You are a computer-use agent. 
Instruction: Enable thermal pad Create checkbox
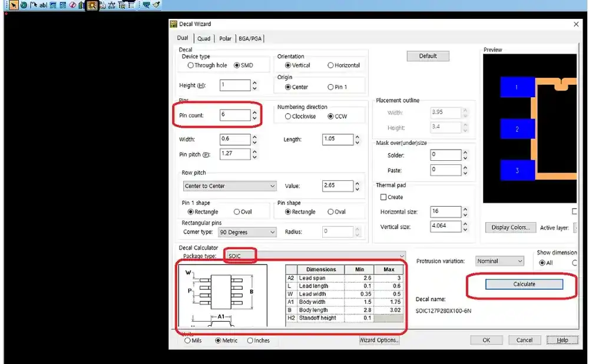click(x=383, y=197)
